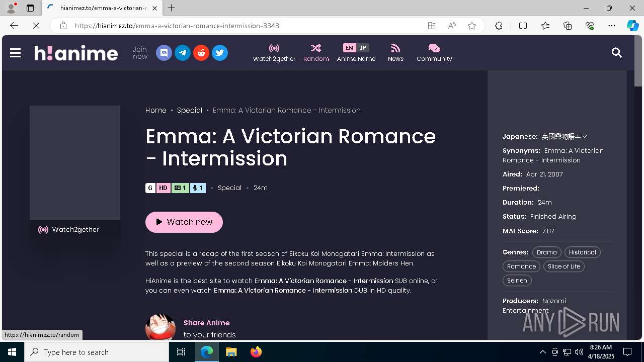This screenshot has width=644, height=362.
Task: Go back in browser history
Action: click(x=14, y=26)
